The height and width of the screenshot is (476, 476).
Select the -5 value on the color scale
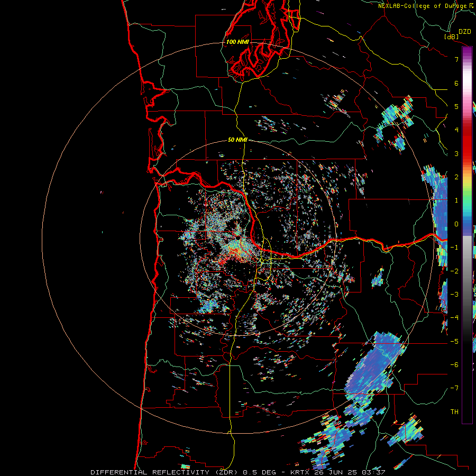click(x=454, y=341)
